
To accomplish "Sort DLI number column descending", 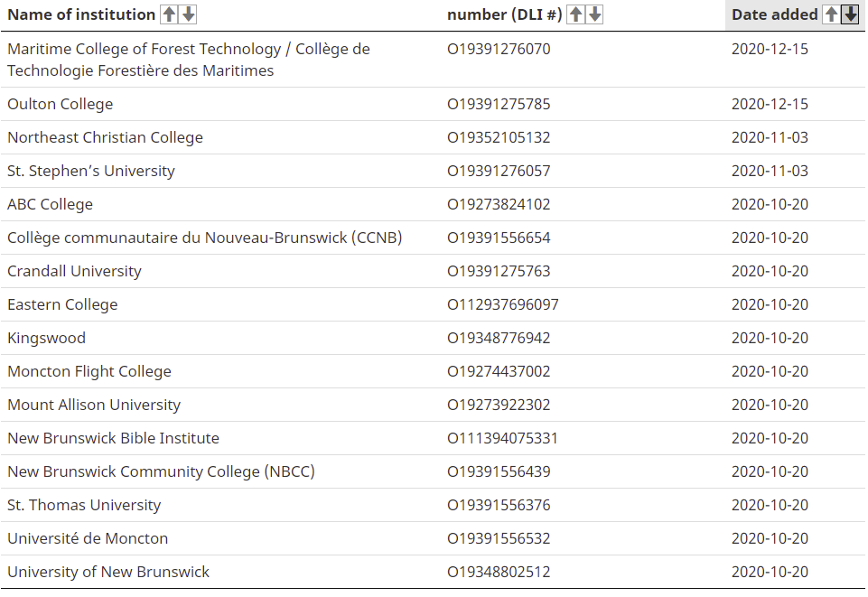I will coord(595,14).
